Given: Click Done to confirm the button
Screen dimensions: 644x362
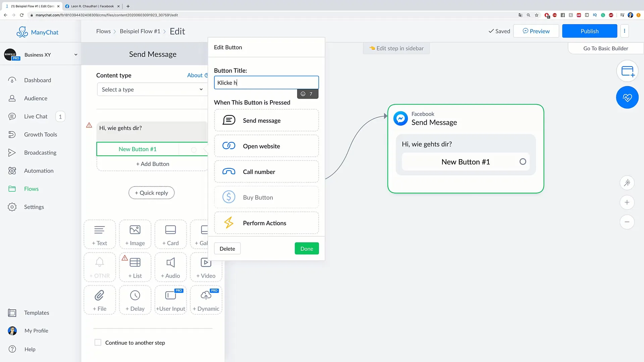Looking at the screenshot, I should click(307, 249).
